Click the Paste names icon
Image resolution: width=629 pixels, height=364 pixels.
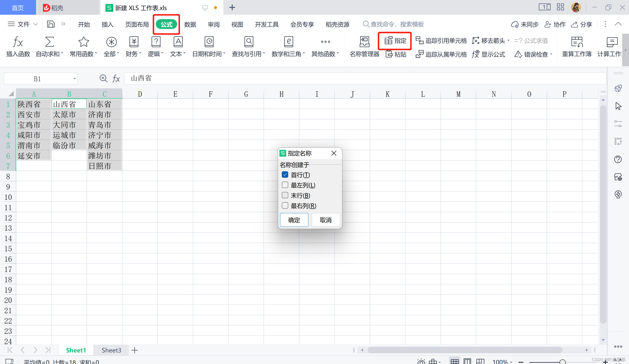point(389,54)
